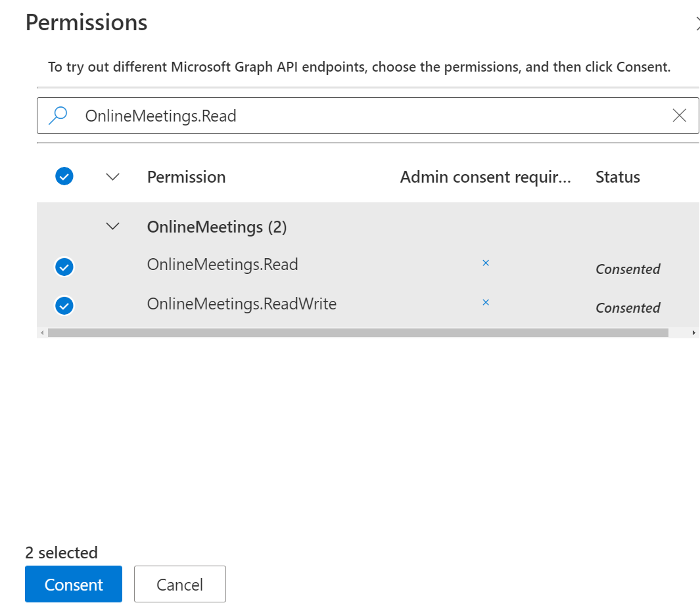This screenshot has width=700, height=607.
Task: Click the 2 selected label
Action: point(61,552)
